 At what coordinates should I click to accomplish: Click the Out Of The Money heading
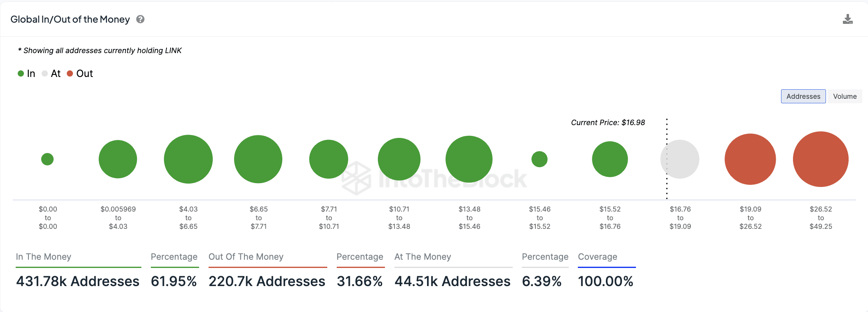[x=246, y=257]
